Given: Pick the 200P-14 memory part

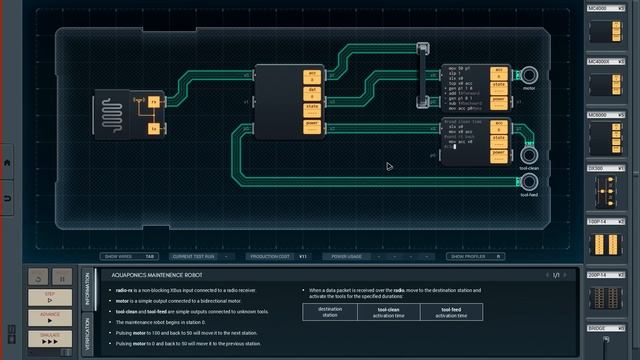Looking at the screenshot, I should coord(606,298).
